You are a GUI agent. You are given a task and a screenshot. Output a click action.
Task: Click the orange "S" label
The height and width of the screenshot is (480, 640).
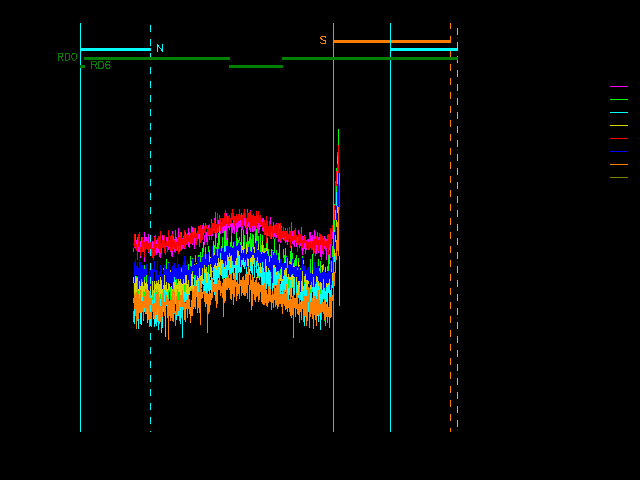pos(323,40)
